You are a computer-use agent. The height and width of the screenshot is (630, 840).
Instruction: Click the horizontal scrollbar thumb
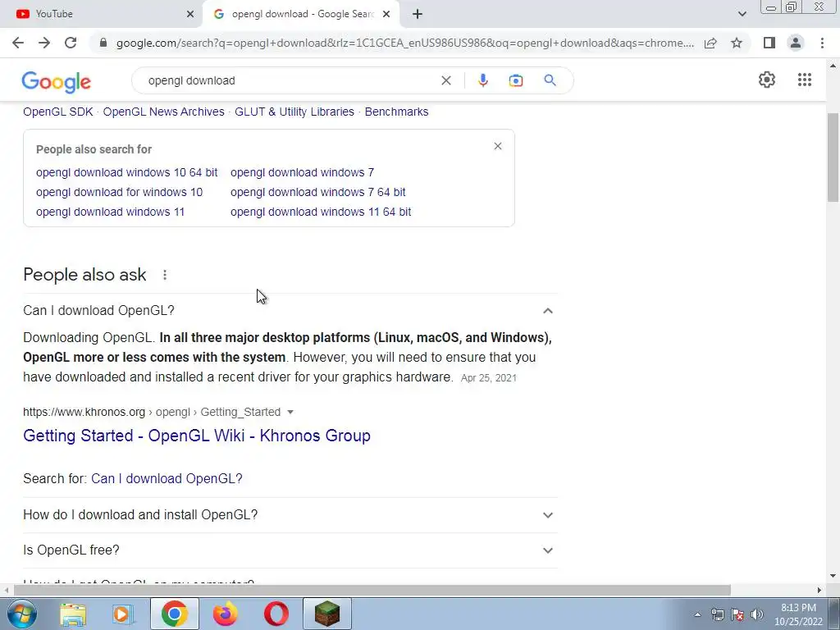point(372,590)
